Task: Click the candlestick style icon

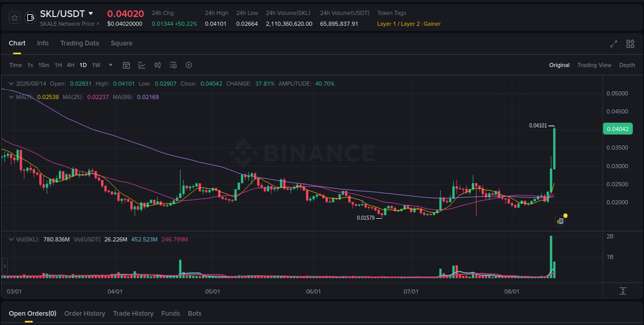Action: pyautogui.click(x=158, y=65)
